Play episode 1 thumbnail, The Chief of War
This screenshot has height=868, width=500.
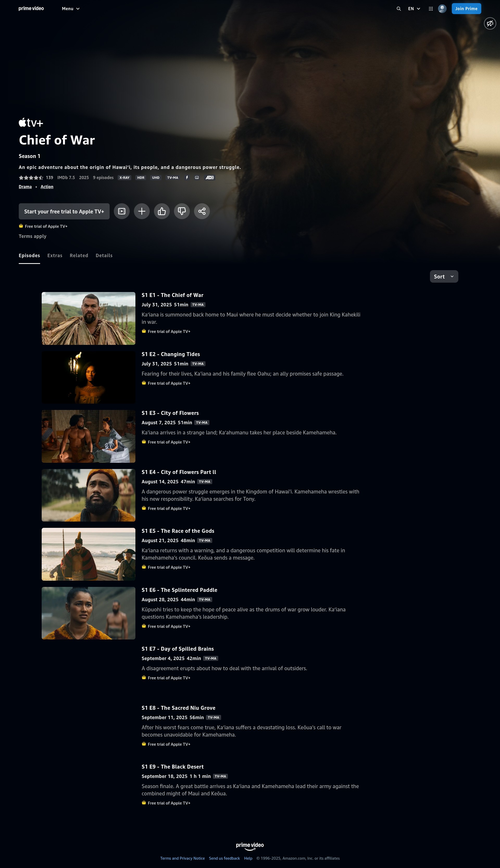coord(89,318)
